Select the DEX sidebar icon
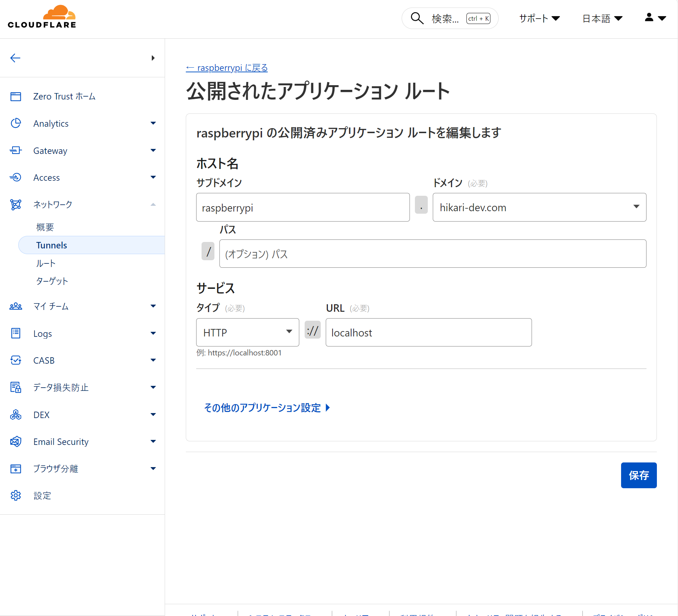Image resolution: width=678 pixels, height=616 pixels. point(16,414)
